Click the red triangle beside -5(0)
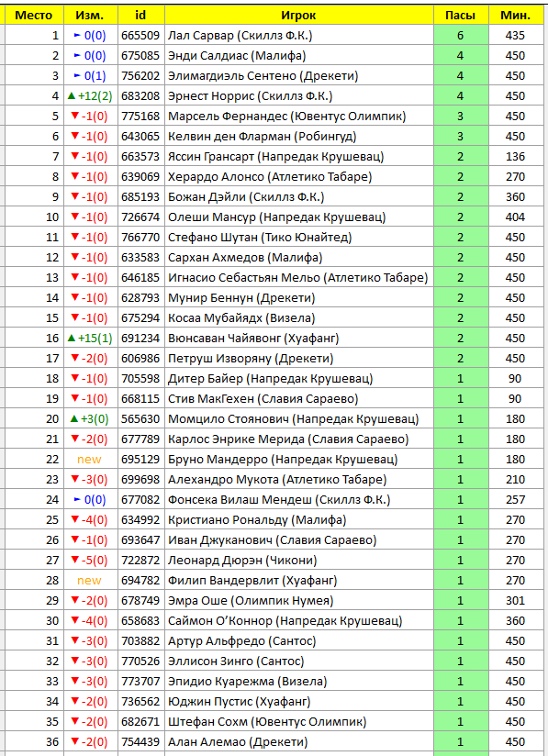Image resolution: width=548 pixels, height=756 pixels. click(74, 560)
